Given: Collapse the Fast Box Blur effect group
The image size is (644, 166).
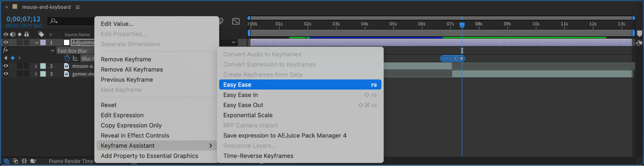Looking at the screenshot, I should point(53,51).
